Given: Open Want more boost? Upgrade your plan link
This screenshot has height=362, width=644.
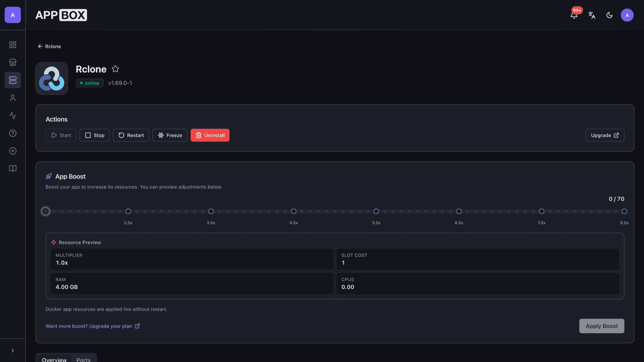Looking at the screenshot, I should click(93, 326).
